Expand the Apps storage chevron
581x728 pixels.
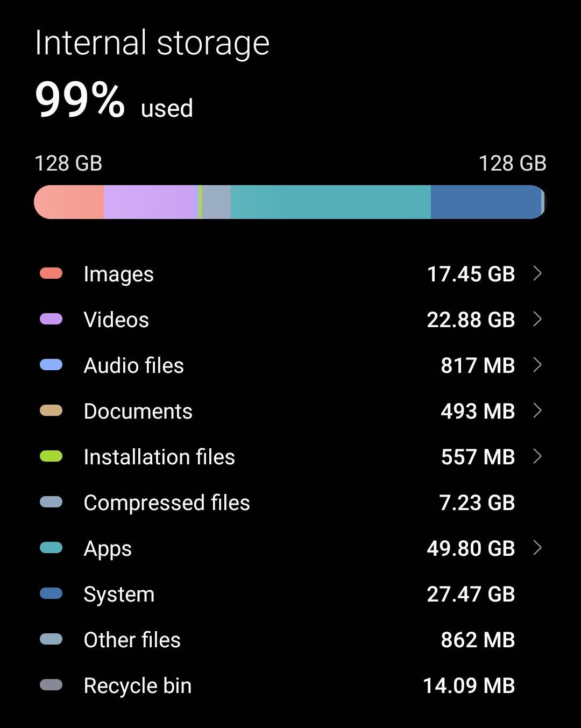click(537, 548)
